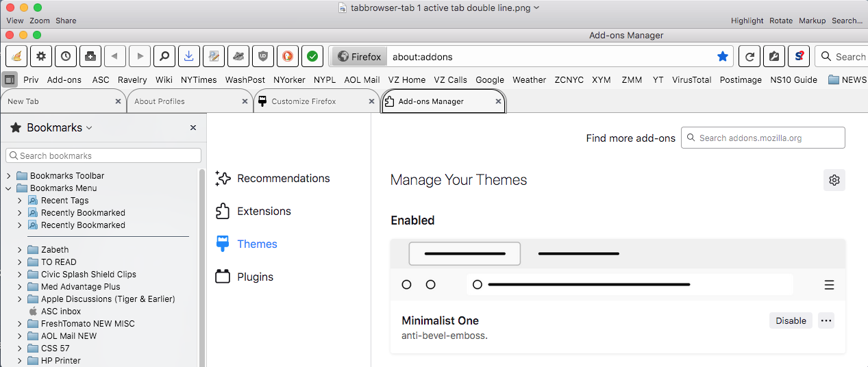Expand the FreshTomato NEW MISC folder
Image resolution: width=868 pixels, height=367 pixels.
click(20, 324)
